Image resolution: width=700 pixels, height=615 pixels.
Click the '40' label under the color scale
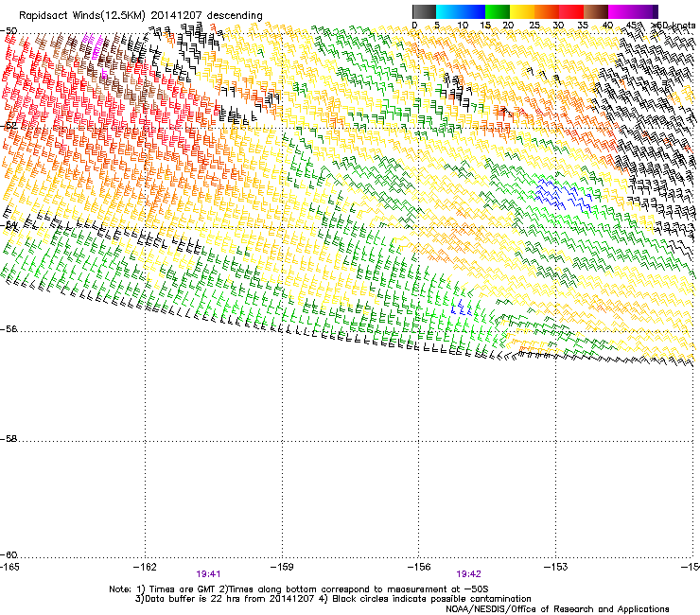coord(607,26)
